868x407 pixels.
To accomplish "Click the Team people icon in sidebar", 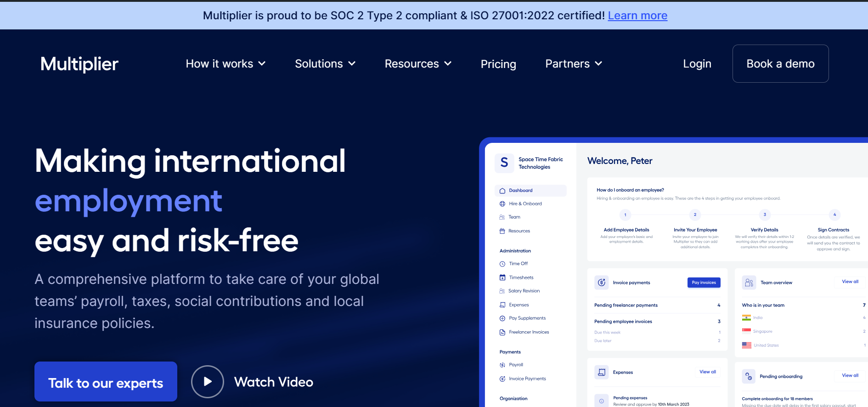I will (502, 217).
